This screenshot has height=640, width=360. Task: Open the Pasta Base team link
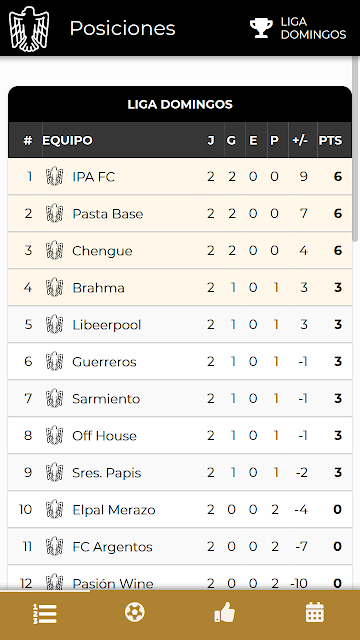coord(108,214)
